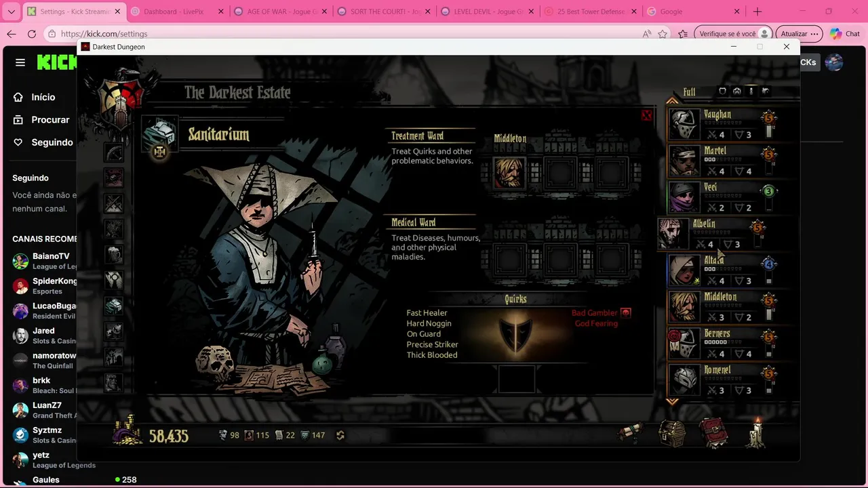The height and width of the screenshot is (488, 868).
Task: Click the fourth roster sort icon
Action: click(x=766, y=91)
